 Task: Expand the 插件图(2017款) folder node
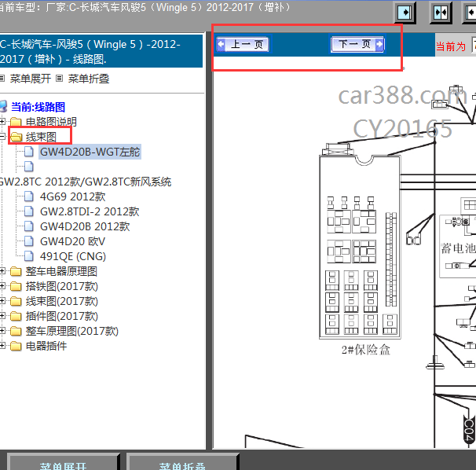(x=2, y=316)
